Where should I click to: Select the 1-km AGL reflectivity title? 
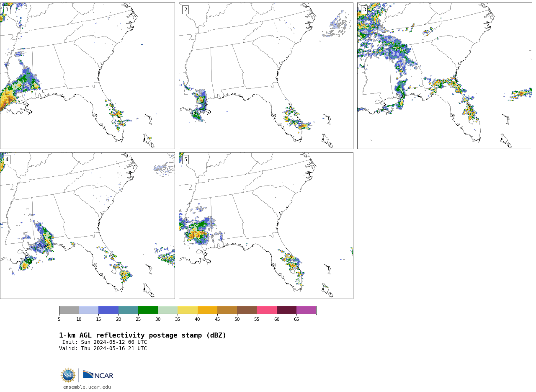coord(142,335)
